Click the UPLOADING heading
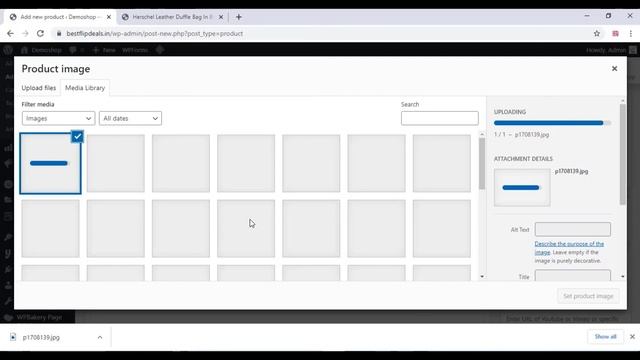640x360 pixels. point(510,112)
